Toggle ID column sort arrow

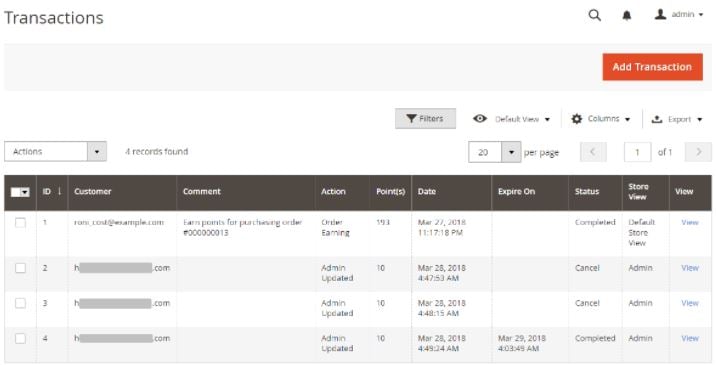point(59,191)
